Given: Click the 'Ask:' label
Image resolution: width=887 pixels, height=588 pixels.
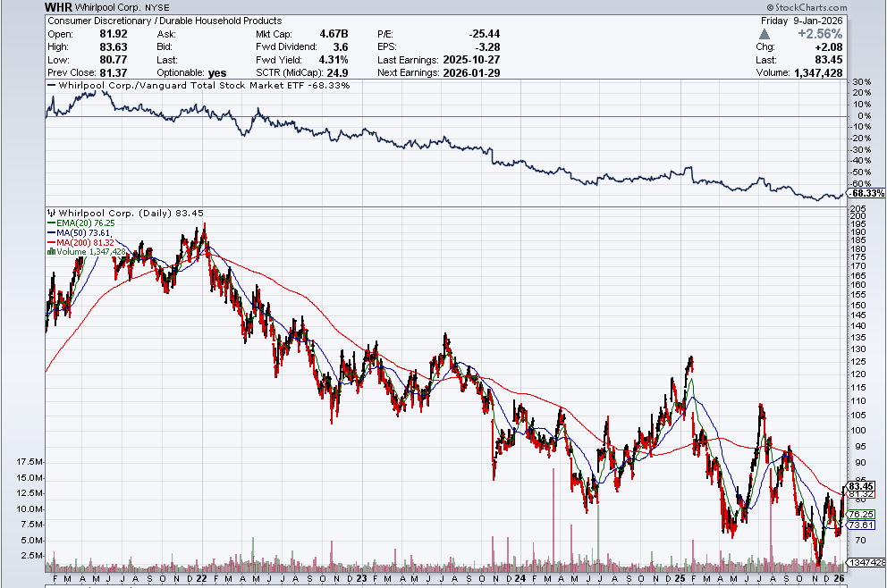Looking at the screenshot, I should click(166, 34).
